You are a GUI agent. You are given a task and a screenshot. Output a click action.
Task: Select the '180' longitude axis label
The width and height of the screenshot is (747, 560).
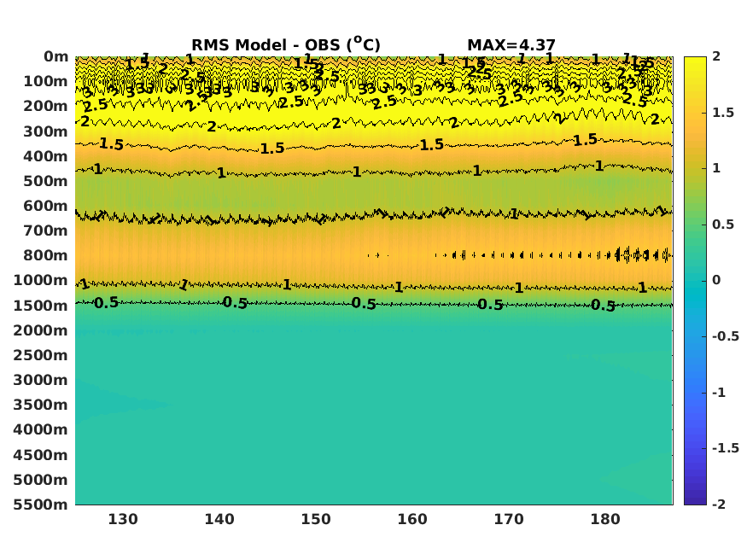pos(605,519)
